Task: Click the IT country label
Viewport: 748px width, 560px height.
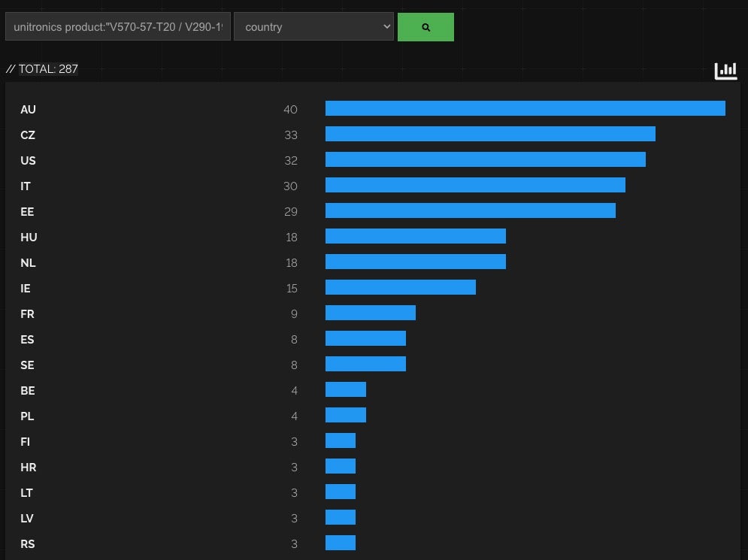Action: [x=26, y=186]
